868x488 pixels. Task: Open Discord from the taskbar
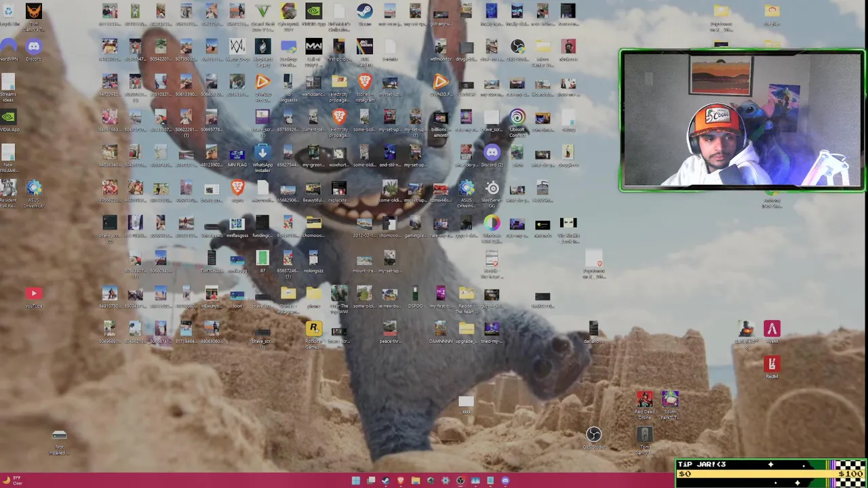pyautogui.click(x=505, y=481)
